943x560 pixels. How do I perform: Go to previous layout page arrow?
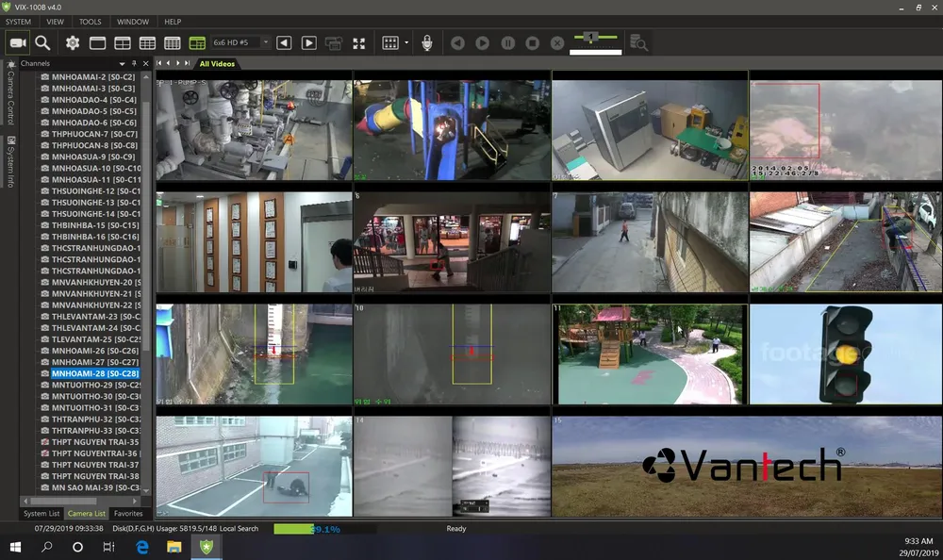click(284, 42)
